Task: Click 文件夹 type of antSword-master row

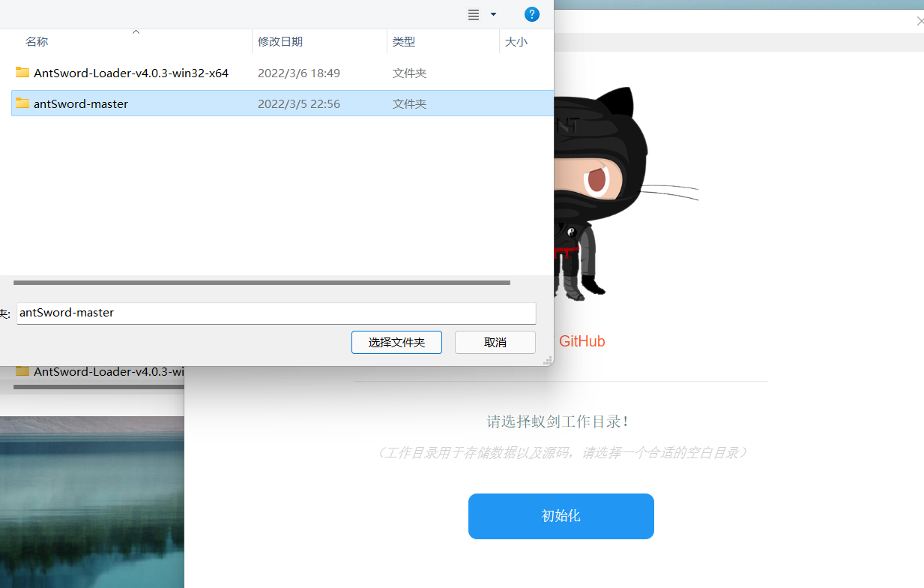Action: point(410,104)
